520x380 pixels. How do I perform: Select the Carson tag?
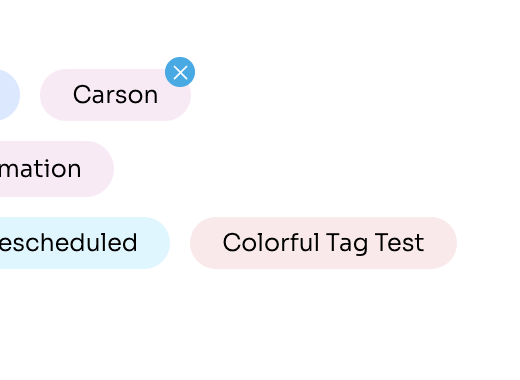tap(115, 95)
